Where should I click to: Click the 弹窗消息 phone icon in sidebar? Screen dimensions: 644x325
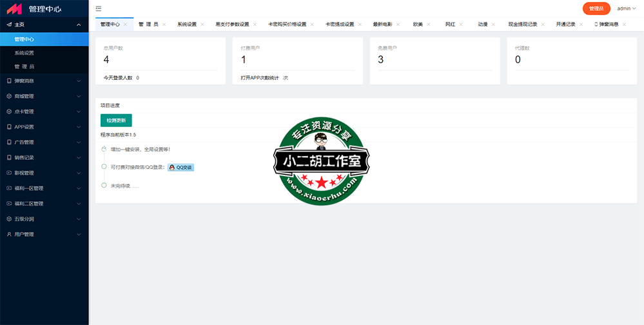click(8, 81)
